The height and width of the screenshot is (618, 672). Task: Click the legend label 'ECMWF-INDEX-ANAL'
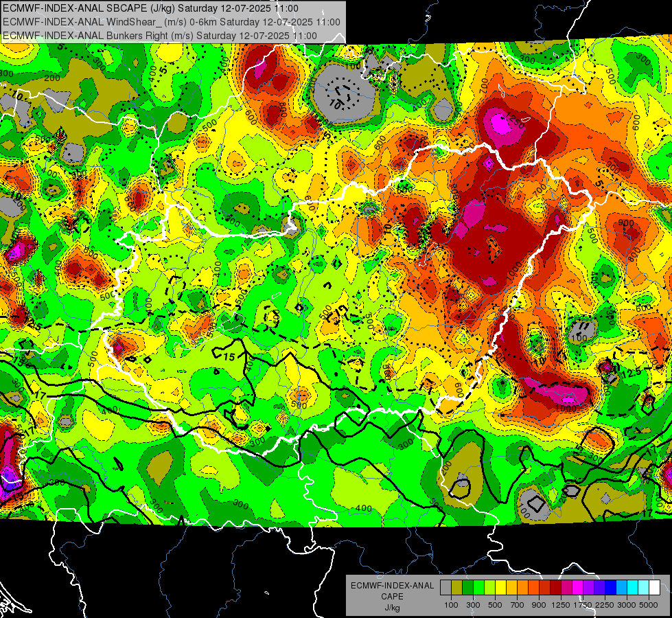click(393, 586)
